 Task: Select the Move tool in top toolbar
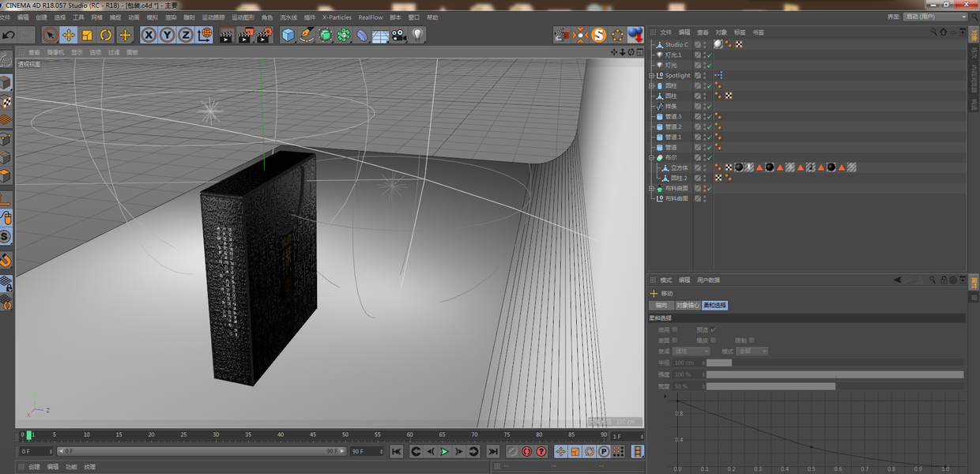click(x=69, y=35)
